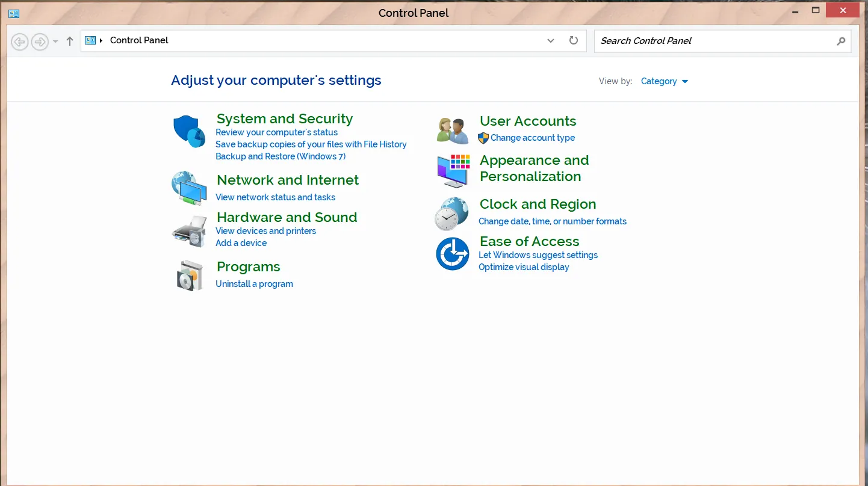Click the System and Security shield icon
The image size is (868, 486).
[x=189, y=131]
